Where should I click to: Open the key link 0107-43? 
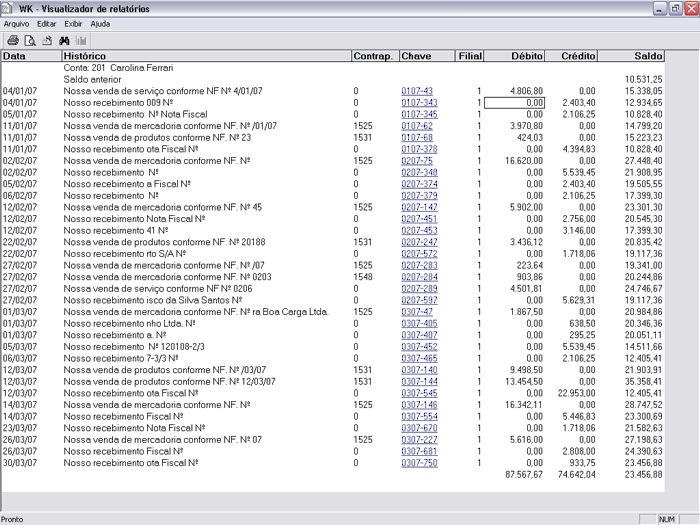point(416,91)
